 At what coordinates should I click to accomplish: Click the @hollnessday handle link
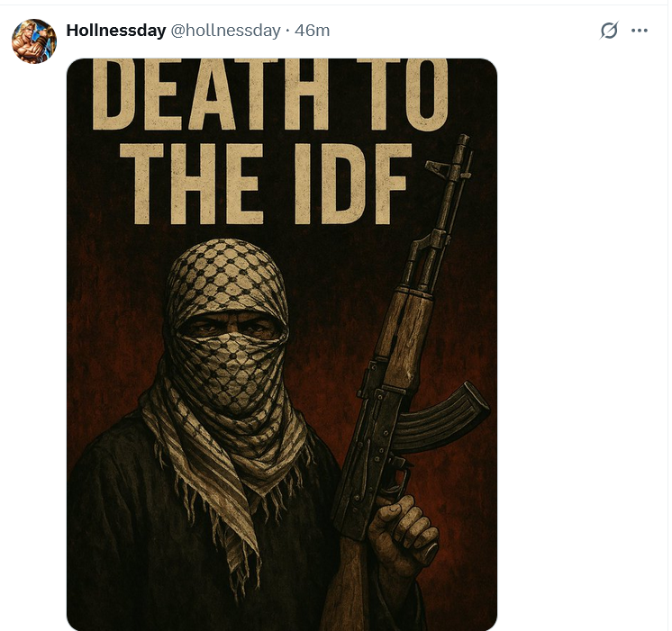click(225, 31)
